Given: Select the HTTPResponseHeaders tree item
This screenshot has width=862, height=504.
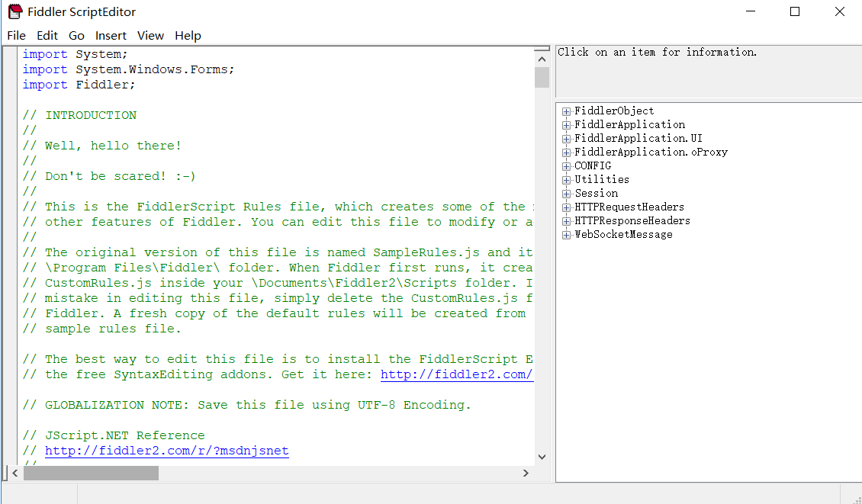Looking at the screenshot, I should [x=632, y=220].
